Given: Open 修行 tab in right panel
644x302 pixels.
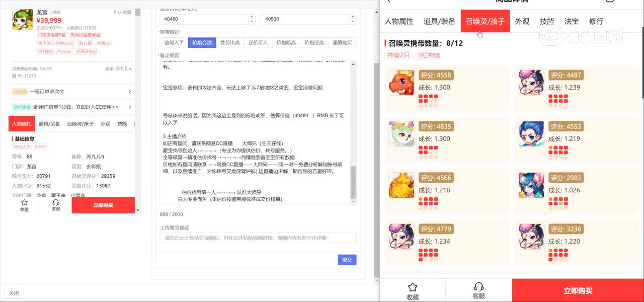Looking at the screenshot, I should 596,21.
